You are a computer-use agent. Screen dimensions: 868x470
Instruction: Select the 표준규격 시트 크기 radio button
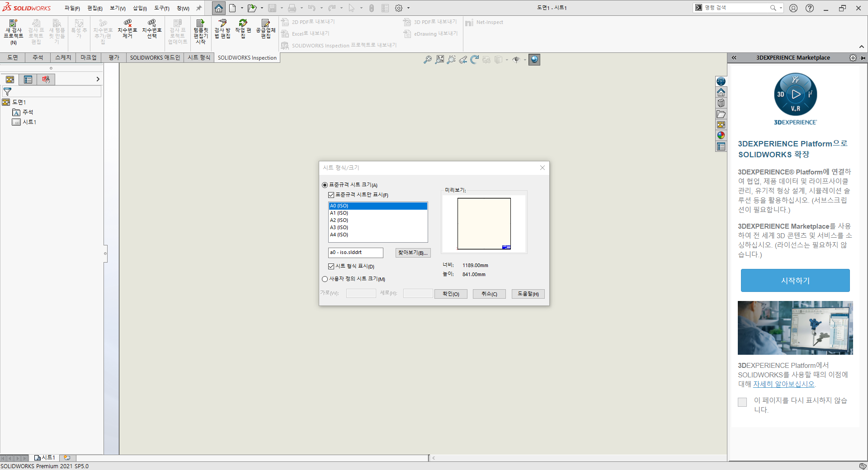(325, 185)
